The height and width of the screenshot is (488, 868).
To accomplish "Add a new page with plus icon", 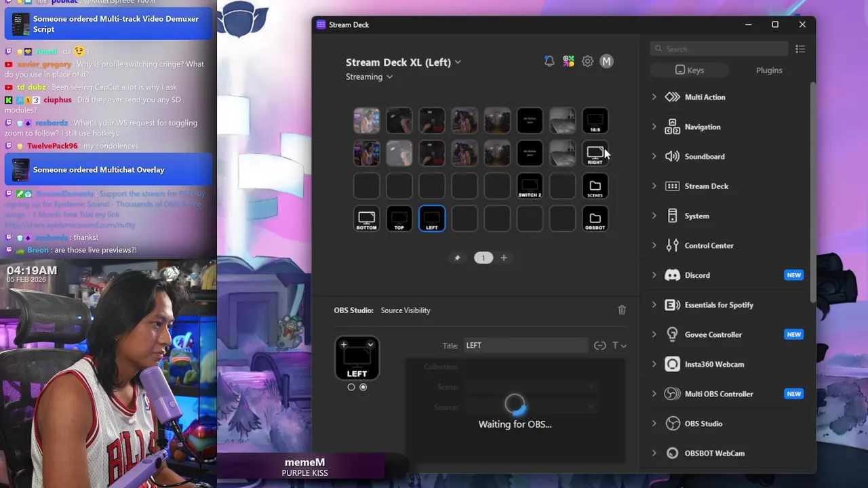I will tap(504, 258).
